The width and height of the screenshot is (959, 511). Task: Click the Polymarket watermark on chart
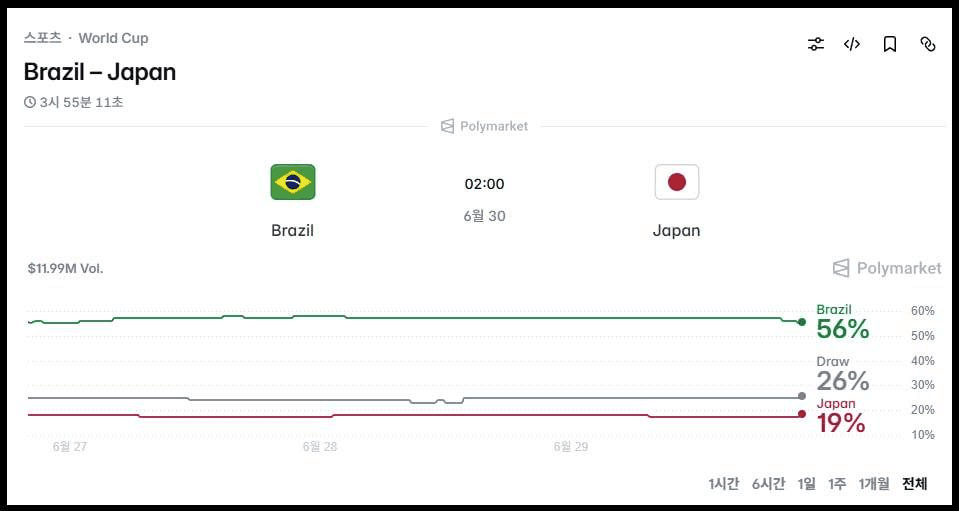pos(887,268)
